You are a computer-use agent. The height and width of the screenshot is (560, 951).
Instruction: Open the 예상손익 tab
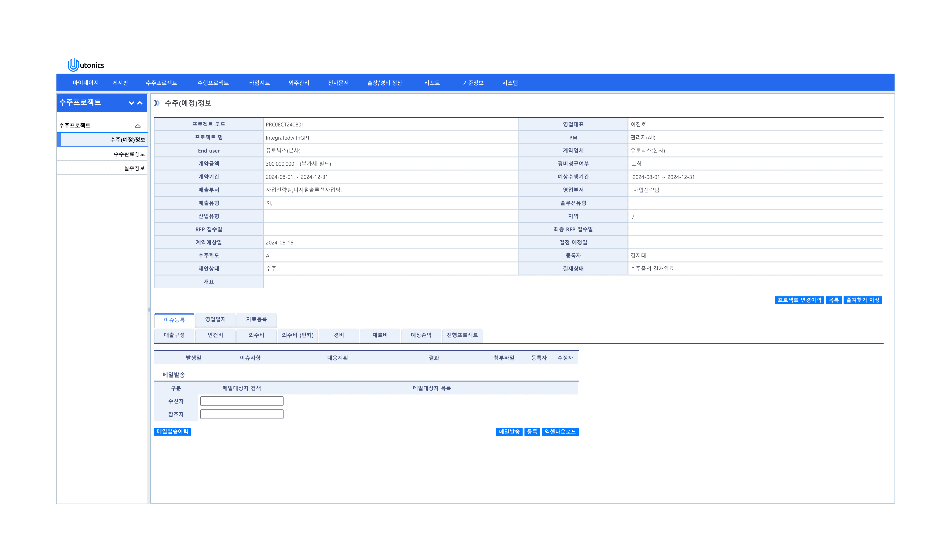tap(421, 335)
